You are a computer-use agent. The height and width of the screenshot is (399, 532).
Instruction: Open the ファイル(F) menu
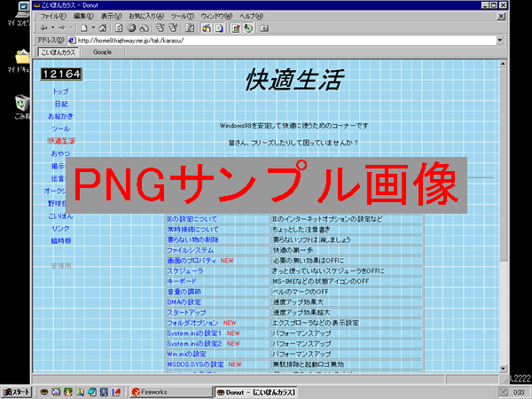point(52,16)
